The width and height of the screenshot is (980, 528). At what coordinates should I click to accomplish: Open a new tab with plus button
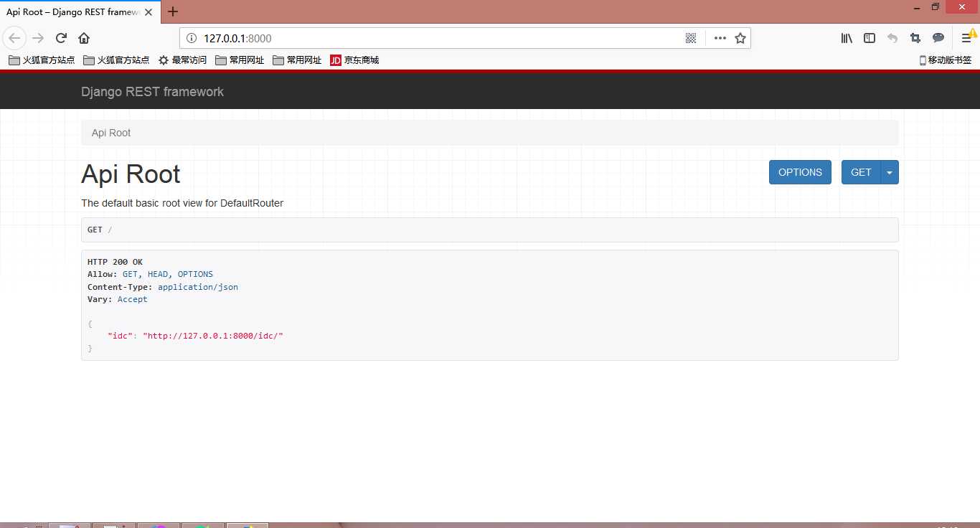[x=173, y=11]
